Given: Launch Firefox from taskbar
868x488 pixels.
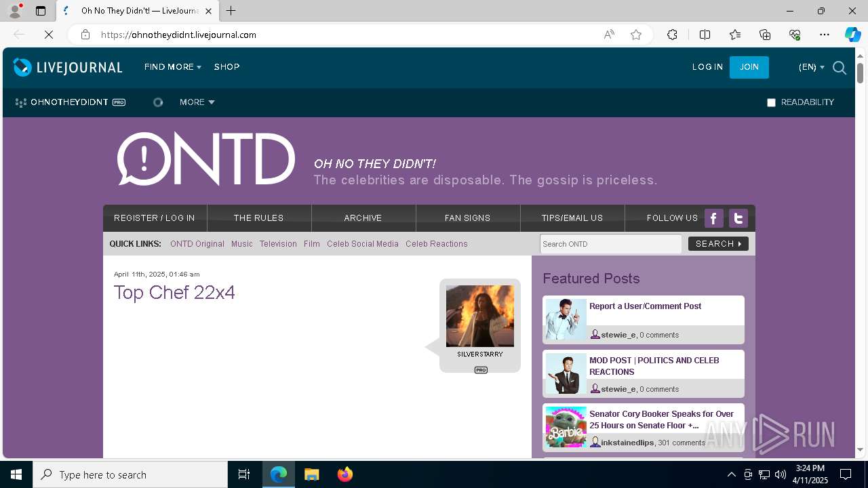Looking at the screenshot, I should click(x=345, y=474).
